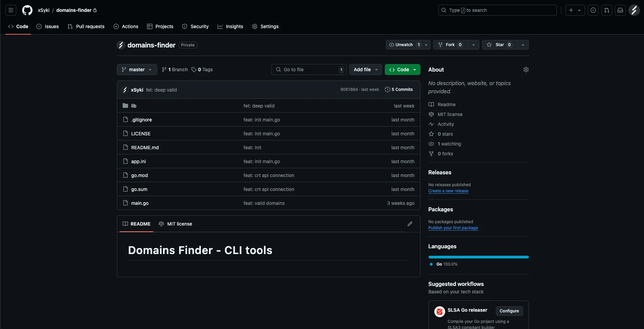Viewport: 644px width, 329px height.
Task: Open Go 100.0% language link
Action: [444, 264]
